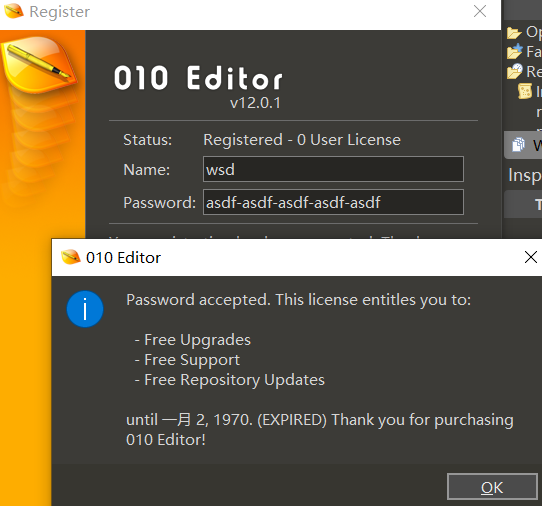Image resolution: width=542 pixels, height=506 pixels.
Task: Focus the Name field containing wsd
Action: pyautogui.click(x=333, y=169)
